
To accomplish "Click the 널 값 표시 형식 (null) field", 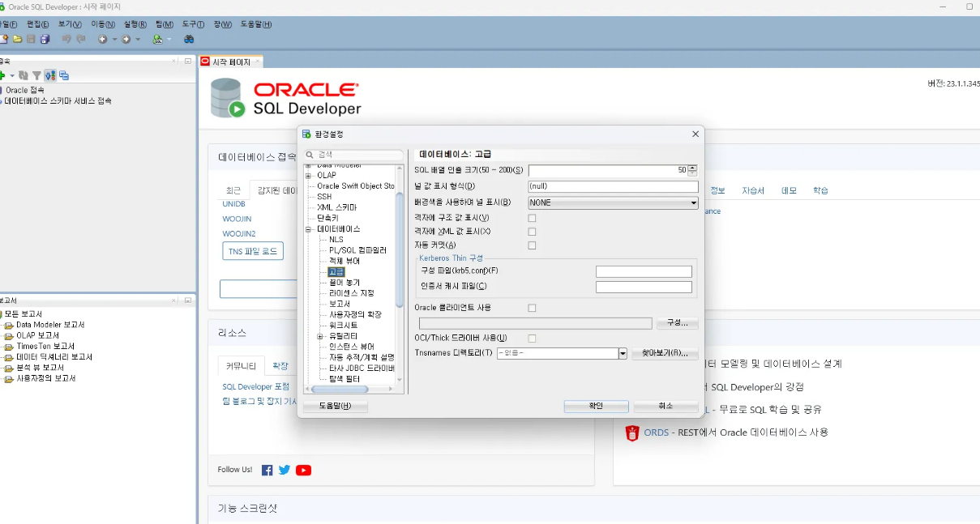I will [x=613, y=186].
